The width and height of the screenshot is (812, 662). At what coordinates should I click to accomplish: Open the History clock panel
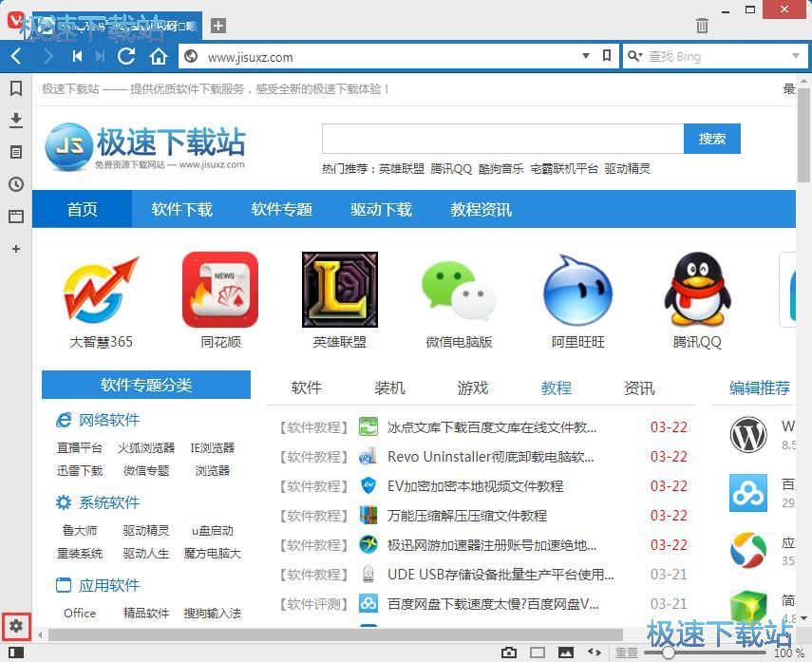[16, 184]
